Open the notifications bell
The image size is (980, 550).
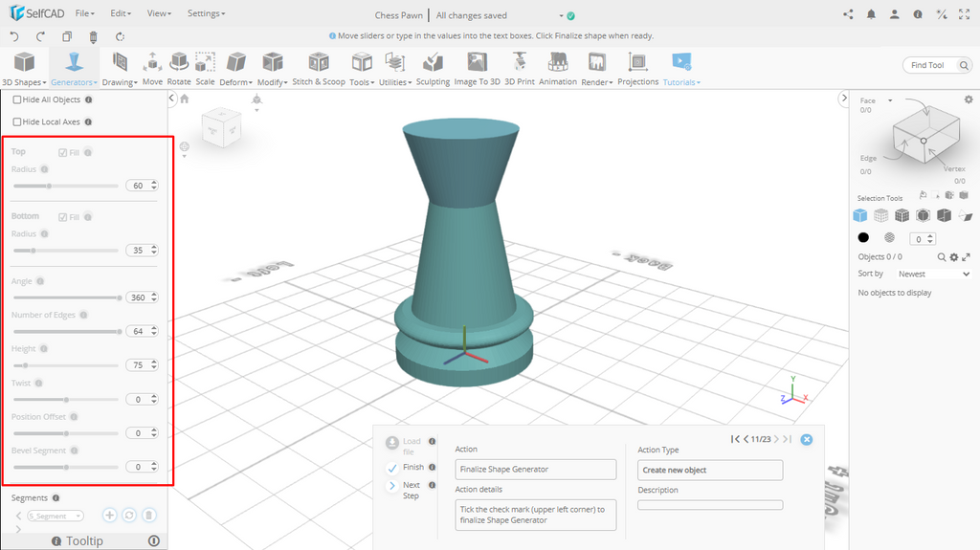[x=871, y=14]
